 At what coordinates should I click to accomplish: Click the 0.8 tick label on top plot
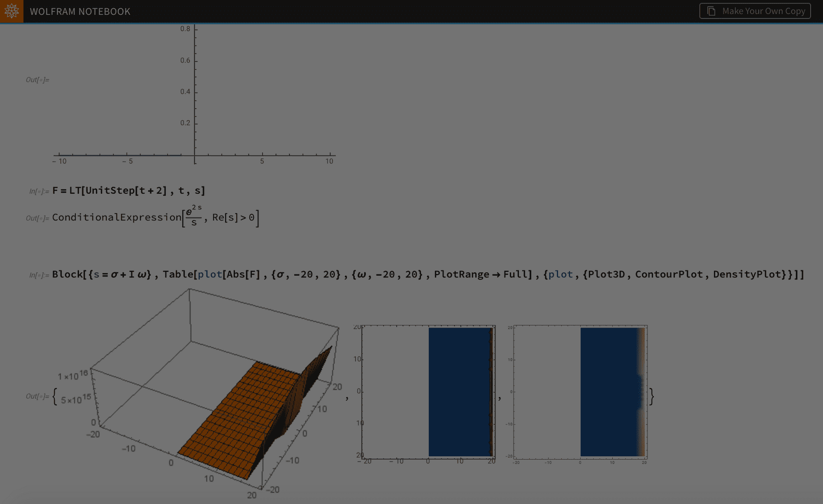(x=185, y=29)
